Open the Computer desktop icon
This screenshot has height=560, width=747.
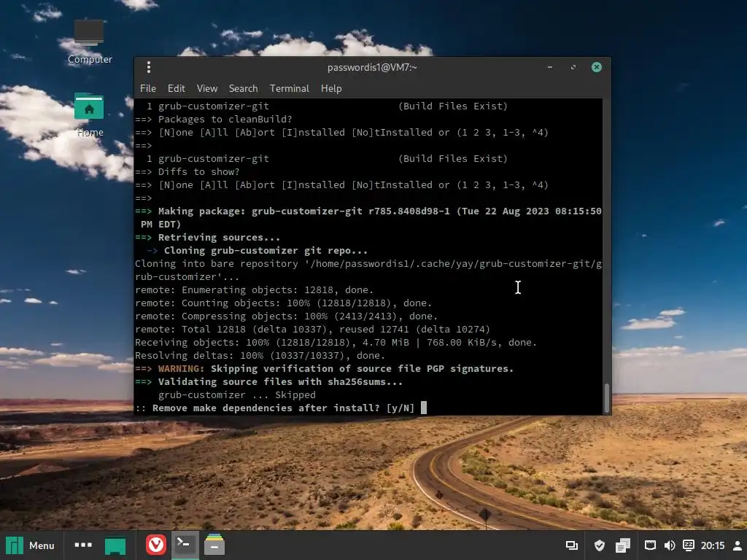[x=90, y=42]
